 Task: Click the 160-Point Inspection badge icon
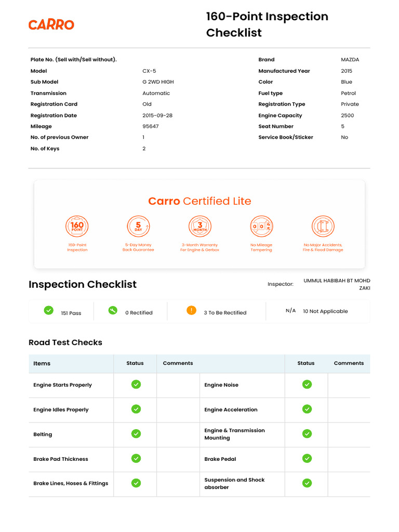click(x=77, y=227)
